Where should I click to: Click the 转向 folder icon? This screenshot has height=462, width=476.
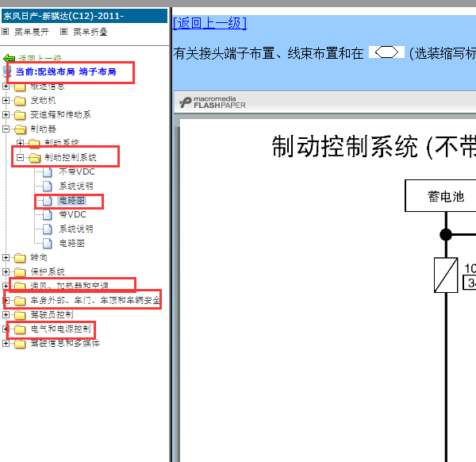pos(20,257)
